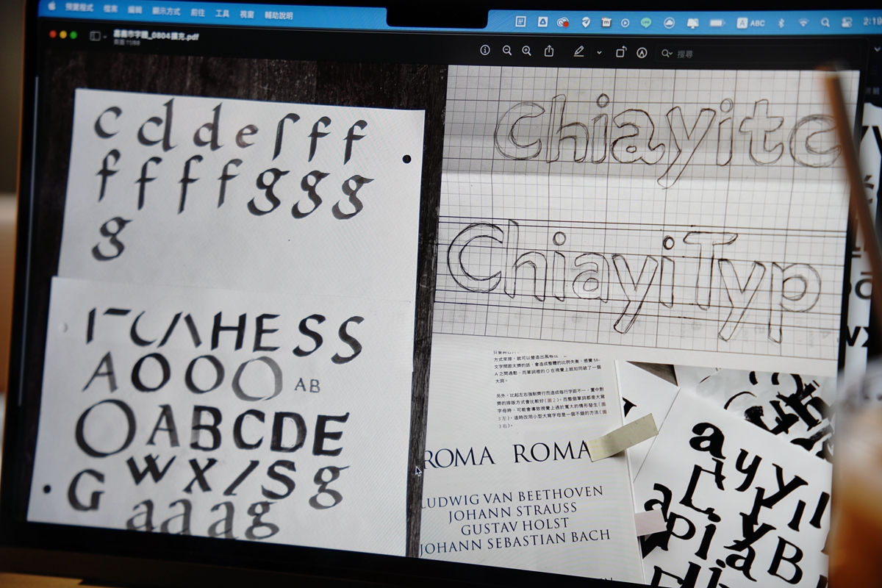Expand the search options magnifier dropdown

pos(667,54)
